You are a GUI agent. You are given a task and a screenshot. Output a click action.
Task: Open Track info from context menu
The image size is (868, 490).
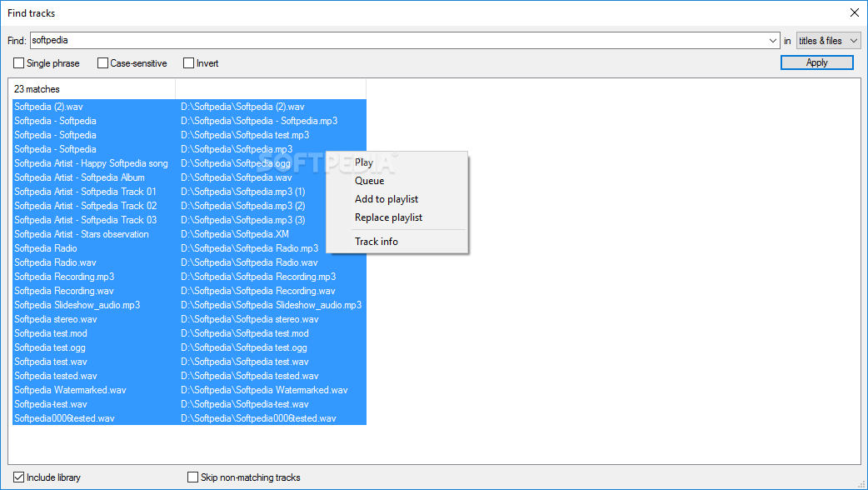[377, 242]
